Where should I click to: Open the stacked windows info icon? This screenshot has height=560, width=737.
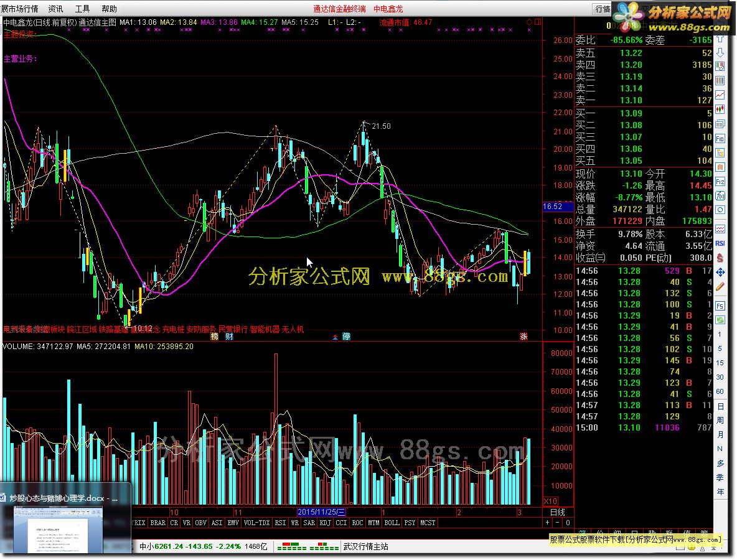[720, 124]
